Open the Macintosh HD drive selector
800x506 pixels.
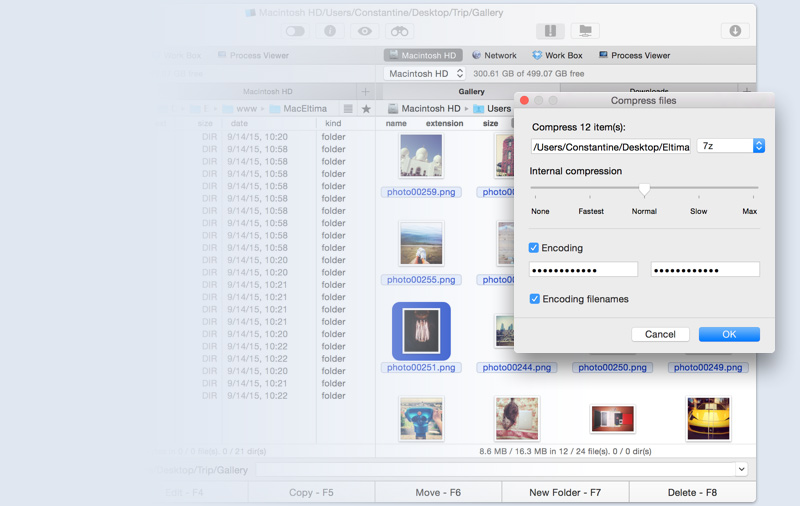click(426, 74)
